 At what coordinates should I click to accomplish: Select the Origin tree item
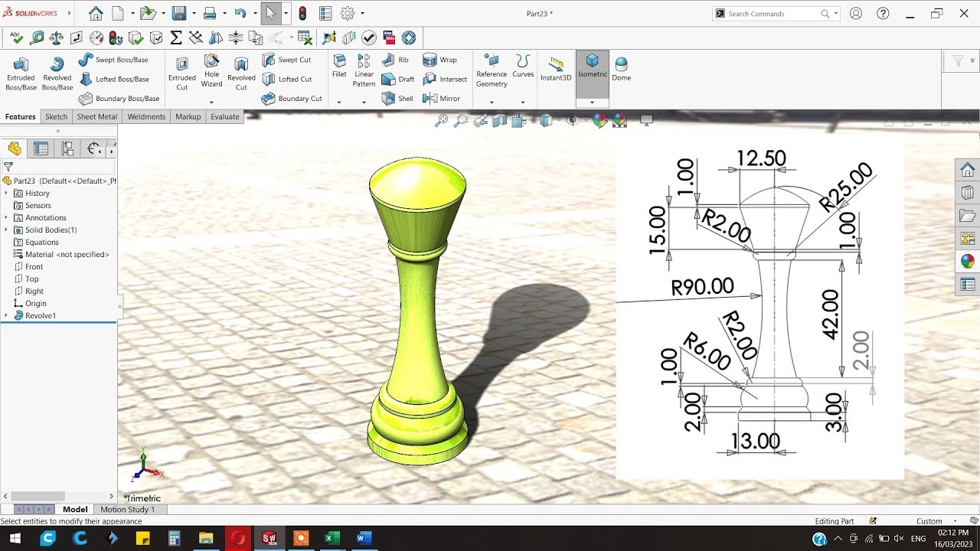coord(30,303)
